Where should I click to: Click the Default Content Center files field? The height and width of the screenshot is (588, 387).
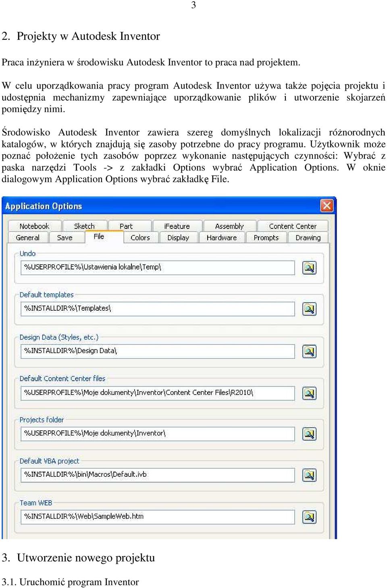[158, 393]
